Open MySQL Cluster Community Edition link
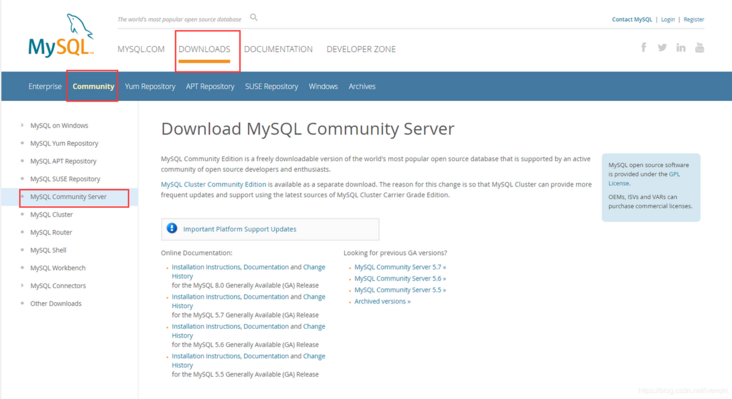 tap(213, 184)
